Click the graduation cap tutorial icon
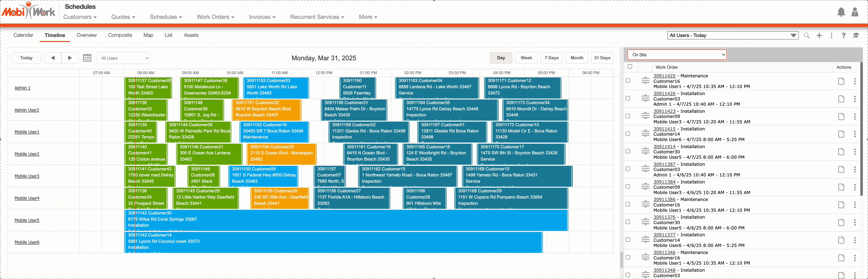868x279 pixels. 856,35
